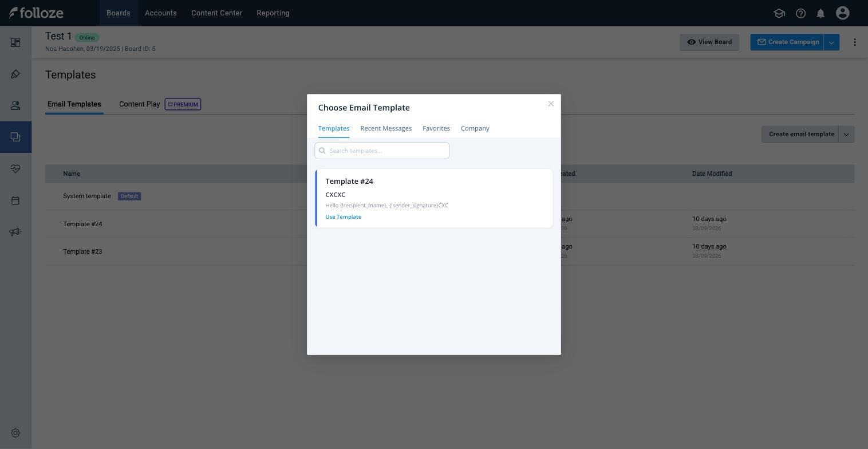Switch to the Favorites tab
The height and width of the screenshot is (449, 868).
(x=436, y=128)
